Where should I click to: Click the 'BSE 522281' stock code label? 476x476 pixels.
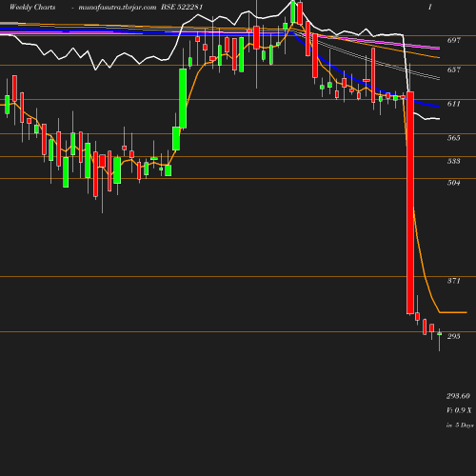click(182, 7)
